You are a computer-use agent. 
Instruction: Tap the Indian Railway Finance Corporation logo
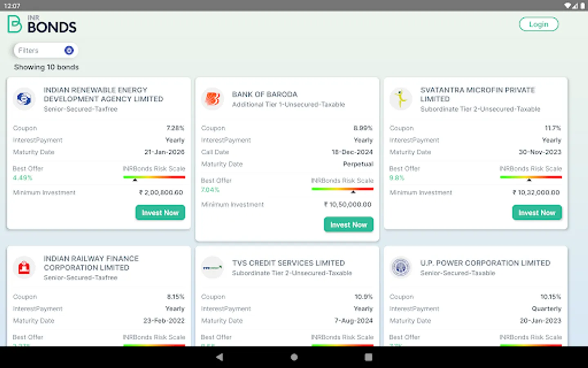click(24, 267)
